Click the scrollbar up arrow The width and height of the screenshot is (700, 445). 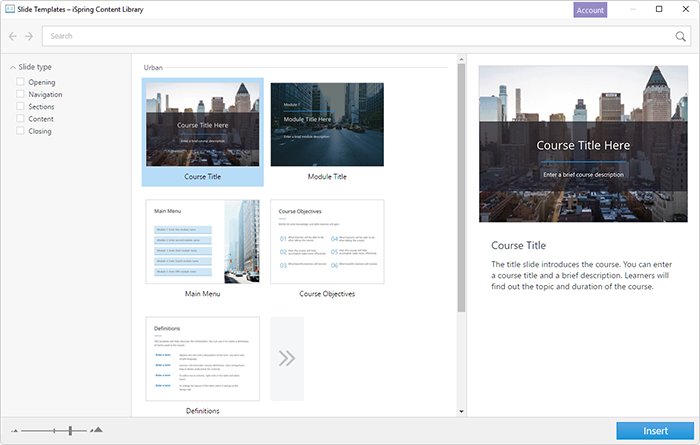[461, 59]
